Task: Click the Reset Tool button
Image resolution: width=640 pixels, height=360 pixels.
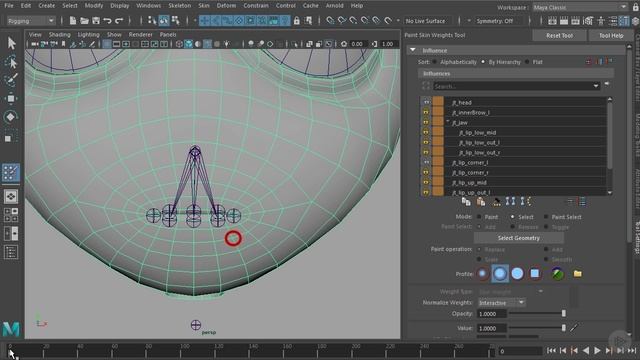Action: tap(559, 36)
